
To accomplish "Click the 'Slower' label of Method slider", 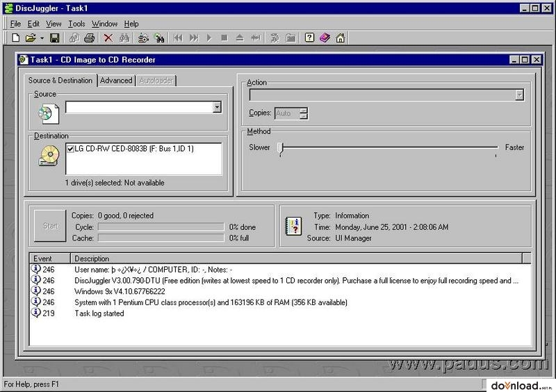I will (259, 147).
